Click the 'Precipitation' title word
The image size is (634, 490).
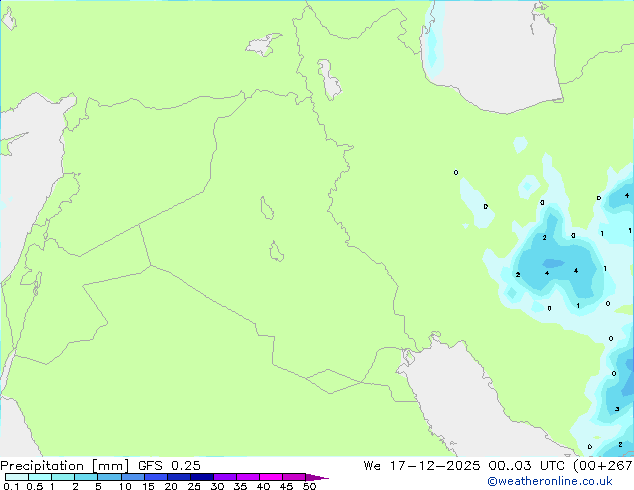42,466
